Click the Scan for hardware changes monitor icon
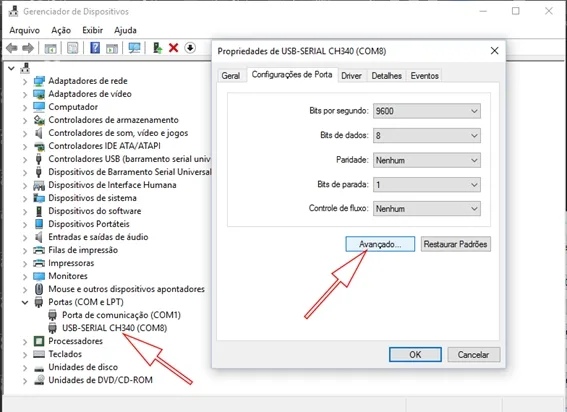The width and height of the screenshot is (567, 412). [x=134, y=48]
